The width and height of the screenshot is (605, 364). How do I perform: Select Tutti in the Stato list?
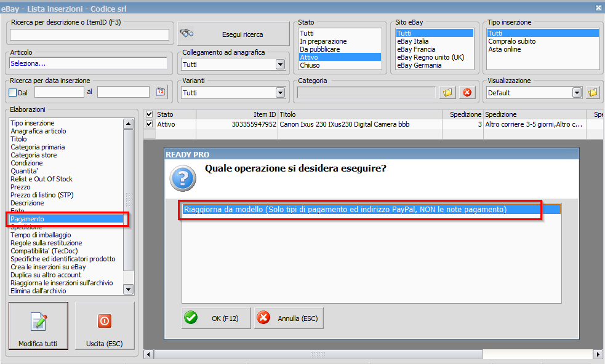tap(340, 33)
